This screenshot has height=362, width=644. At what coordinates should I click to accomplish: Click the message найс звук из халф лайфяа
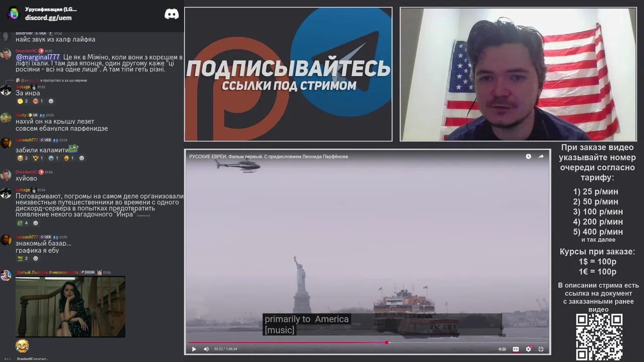tap(55, 39)
